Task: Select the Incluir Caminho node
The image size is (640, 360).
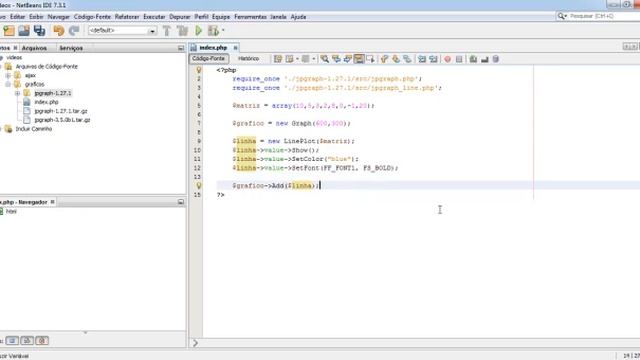Action: [x=33, y=129]
